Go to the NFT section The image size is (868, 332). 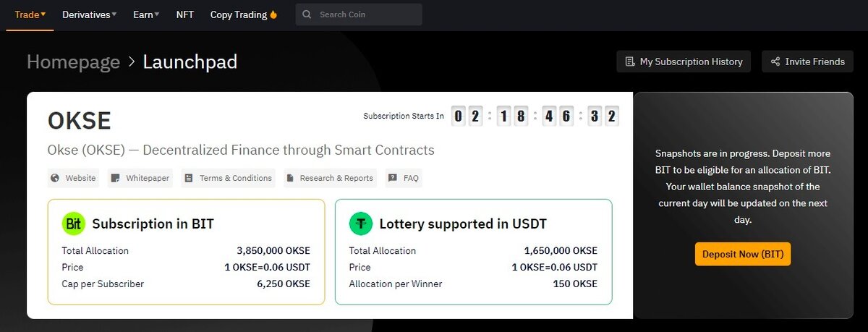click(x=185, y=14)
